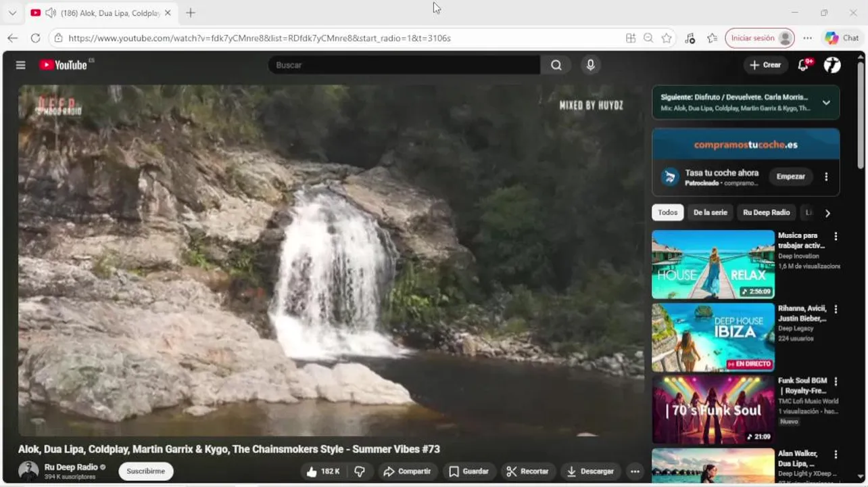
Task: Open YouTube notifications bell
Action: click(x=804, y=65)
